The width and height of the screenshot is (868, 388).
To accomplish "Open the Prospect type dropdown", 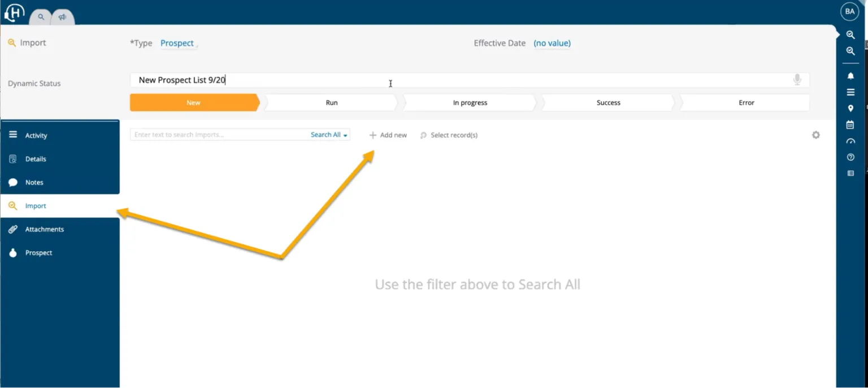I will [x=177, y=43].
